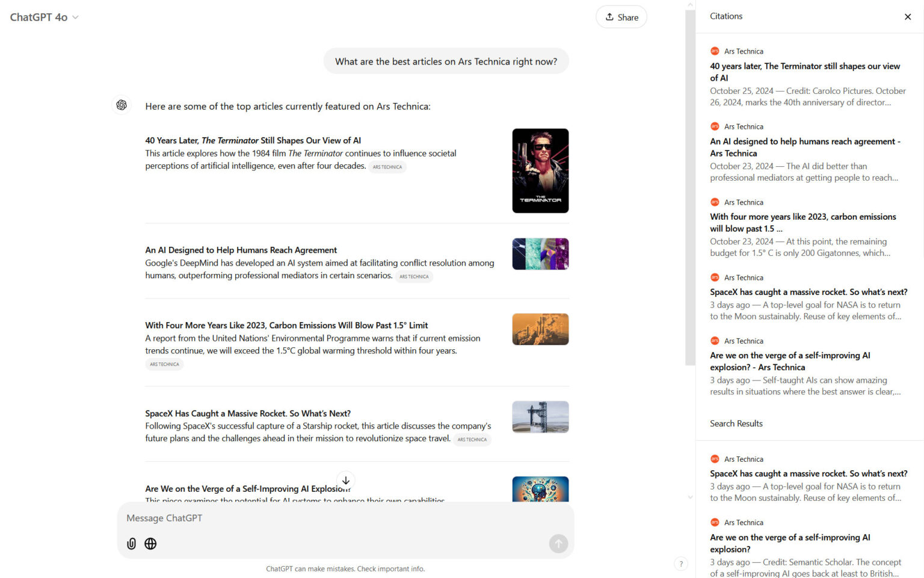
Task: Enable web search via the globe icon
Action: coord(150,544)
